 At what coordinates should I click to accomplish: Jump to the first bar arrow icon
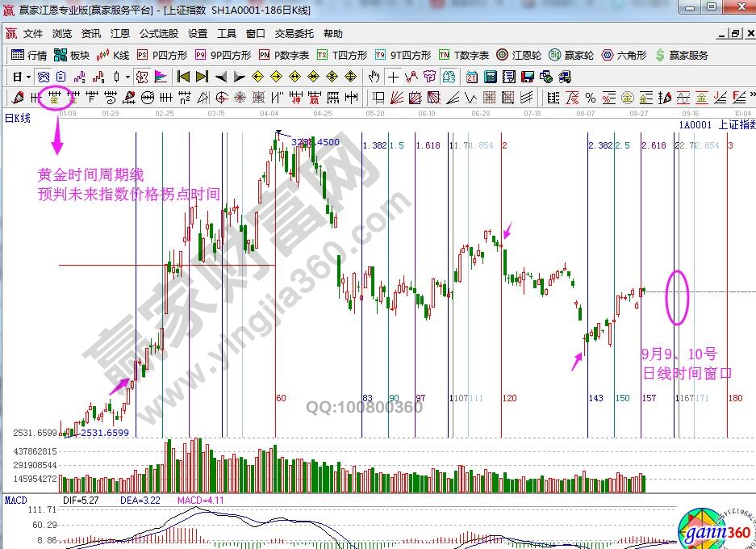click(x=182, y=77)
